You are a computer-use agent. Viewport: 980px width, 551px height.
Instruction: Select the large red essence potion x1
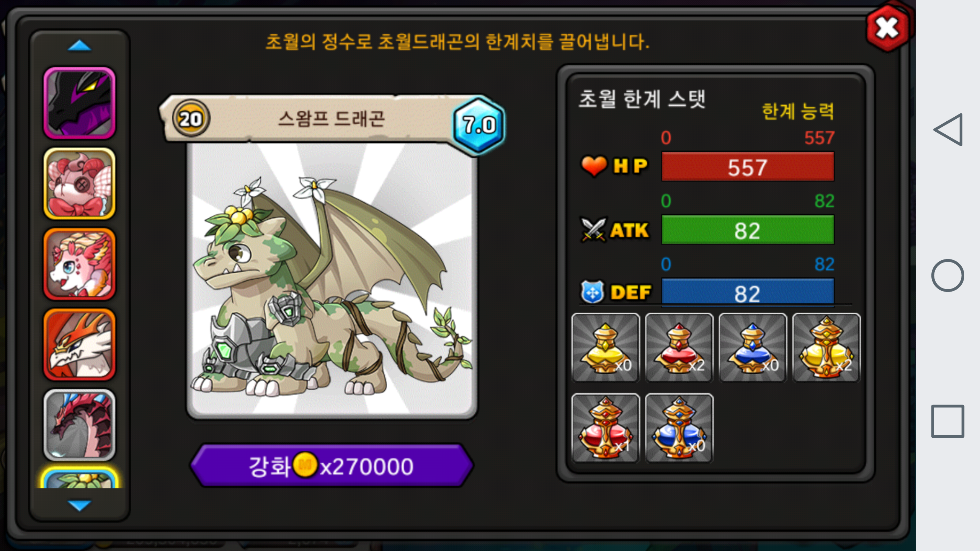[x=606, y=428]
